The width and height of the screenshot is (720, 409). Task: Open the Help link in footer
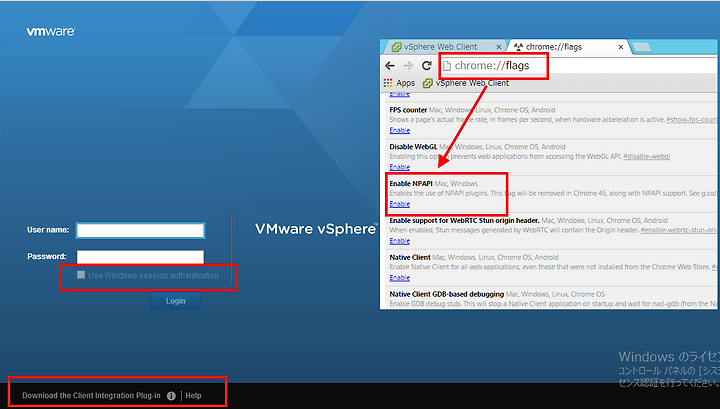coord(193,396)
